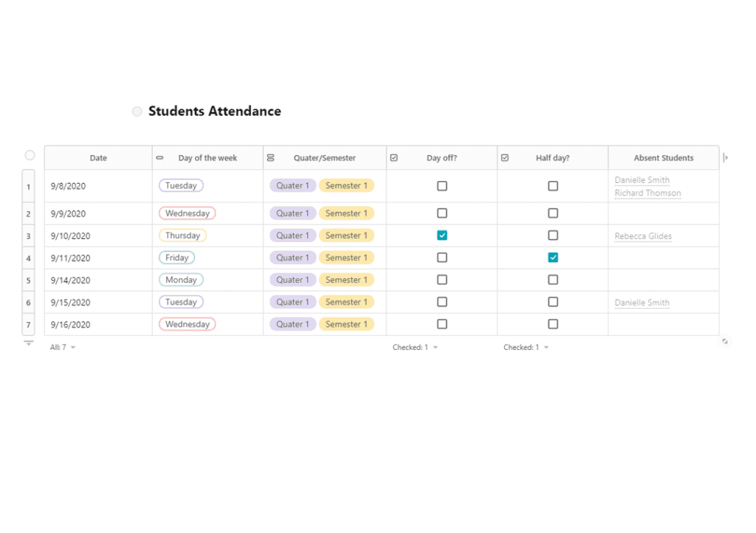
Task: Click the yellow Thursday tag in row 3
Action: click(x=183, y=235)
